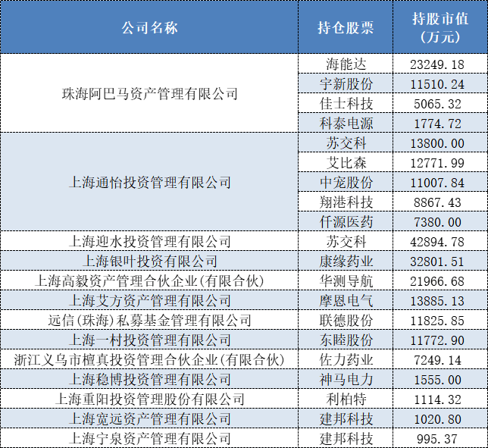Select the 上海宽远资产管理有限公司 cell
The height and width of the screenshot is (448, 488).
click(149, 418)
